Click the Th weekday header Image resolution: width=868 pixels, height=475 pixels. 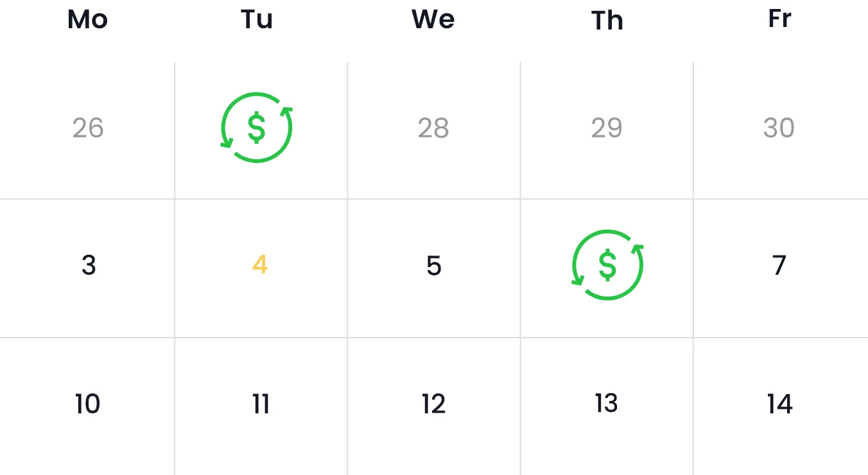(x=607, y=21)
